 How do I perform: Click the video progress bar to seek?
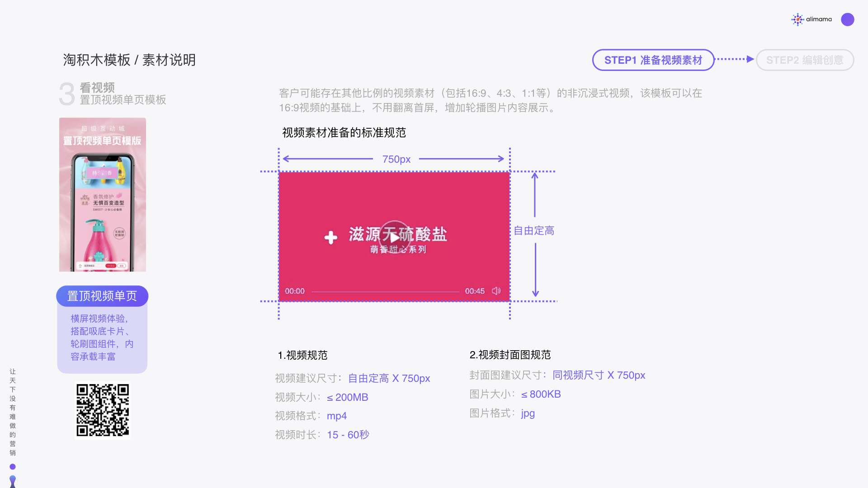[384, 292]
